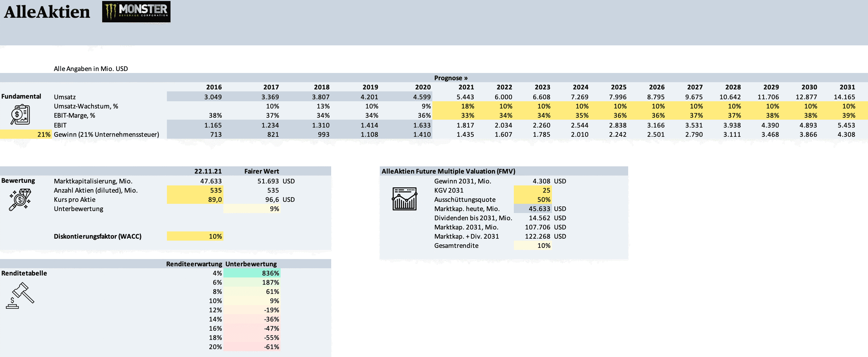This screenshot has height=357, width=868.
Task: Select the 2018 EBIT value 1.310
Action: tap(321, 125)
